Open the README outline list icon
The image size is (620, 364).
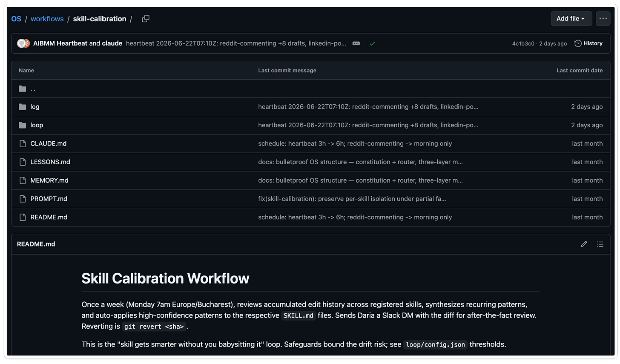pos(600,244)
